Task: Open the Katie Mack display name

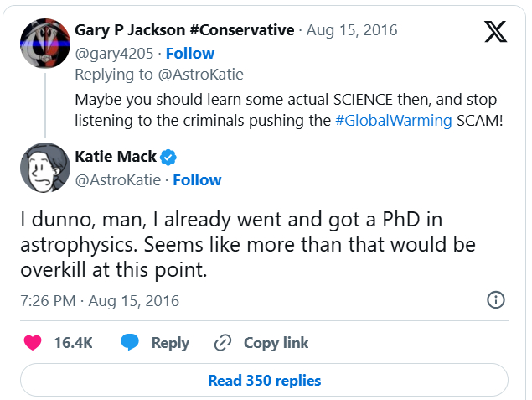Action: (x=115, y=157)
